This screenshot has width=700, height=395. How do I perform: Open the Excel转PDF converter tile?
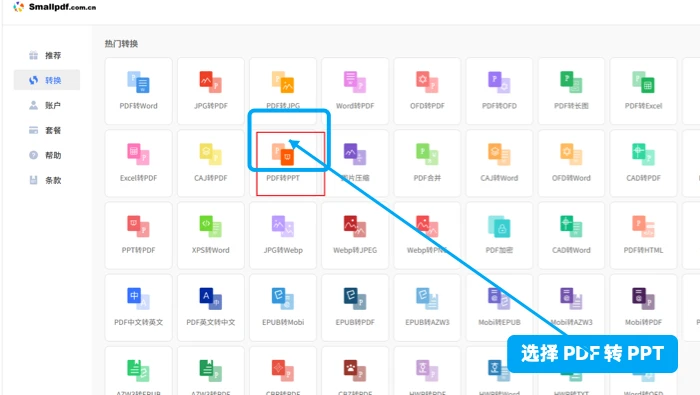click(x=138, y=163)
